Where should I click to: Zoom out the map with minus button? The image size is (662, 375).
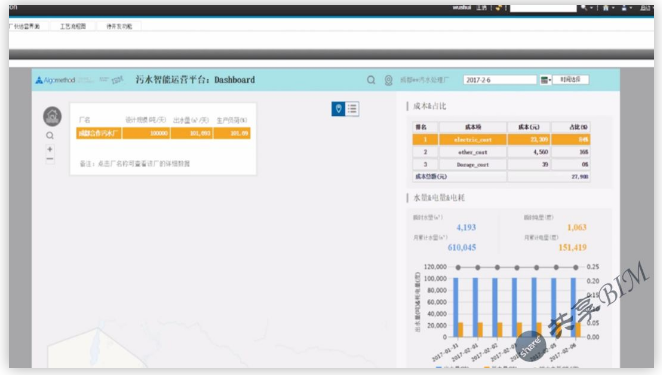click(50, 159)
